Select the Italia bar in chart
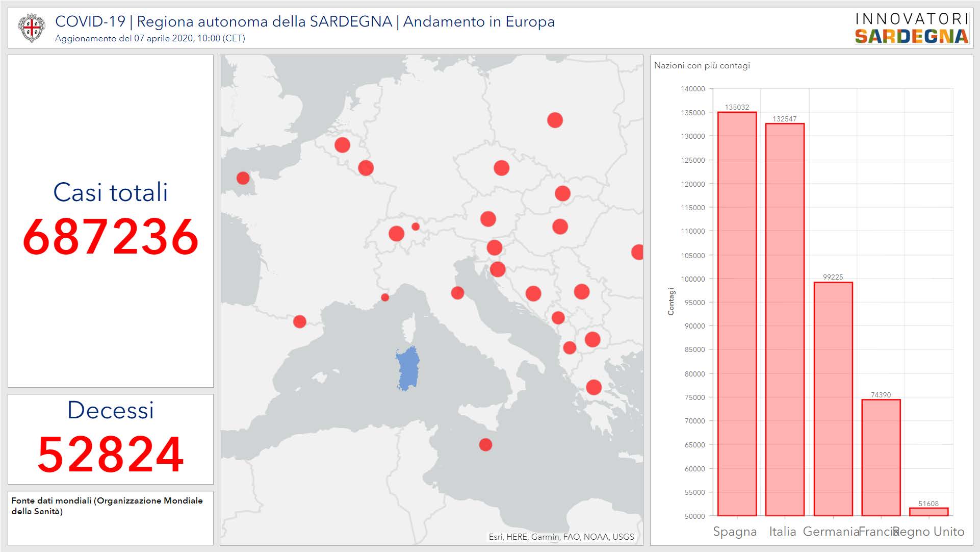980x552 pixels. [x=784, y=319]
